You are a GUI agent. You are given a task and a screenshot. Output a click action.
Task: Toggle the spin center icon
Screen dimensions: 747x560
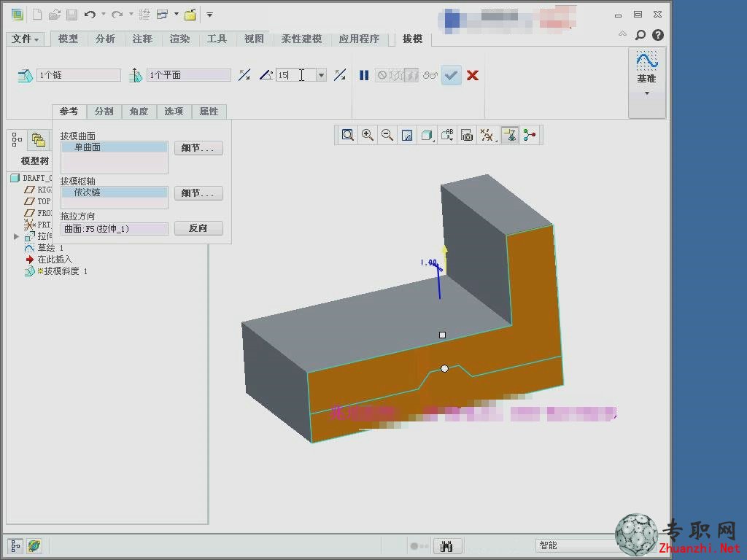(x=530, y=135)
